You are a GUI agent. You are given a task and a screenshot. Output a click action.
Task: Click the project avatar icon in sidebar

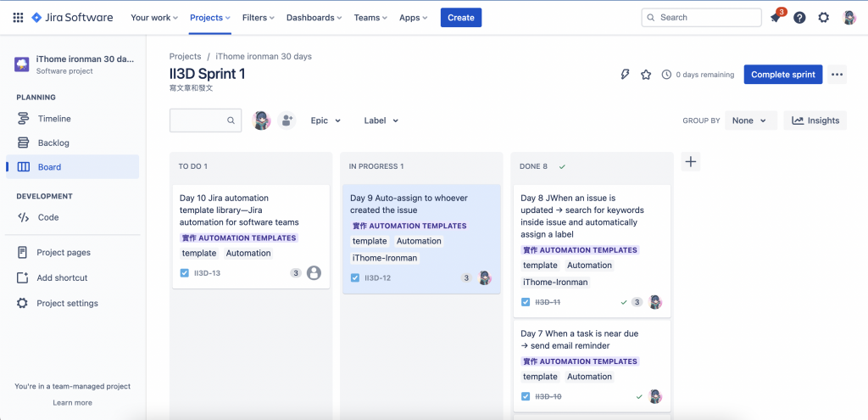[21, 64]
